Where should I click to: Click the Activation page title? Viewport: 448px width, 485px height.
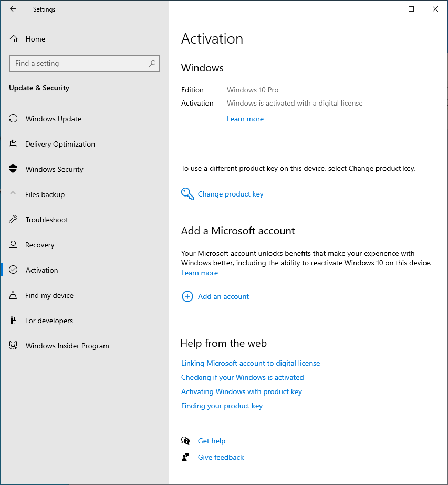point(212,39)
